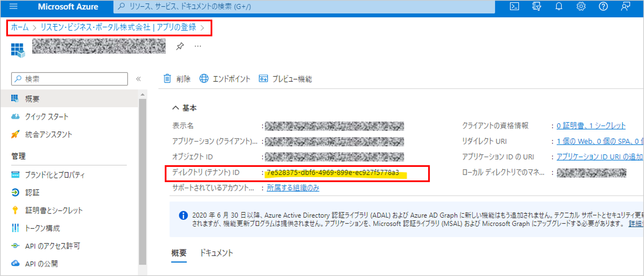Click the API のアクセス許可 icon
This screenshot has height=276, width=644.
tap(15, 246)
